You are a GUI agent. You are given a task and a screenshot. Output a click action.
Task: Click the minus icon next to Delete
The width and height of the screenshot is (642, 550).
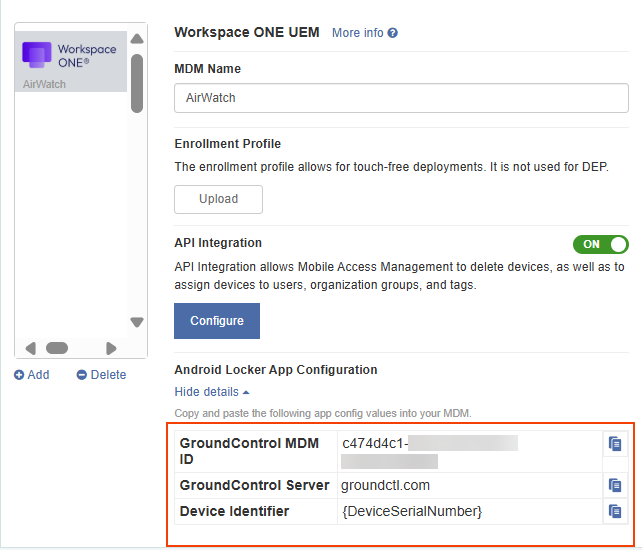tap(81, 375)
